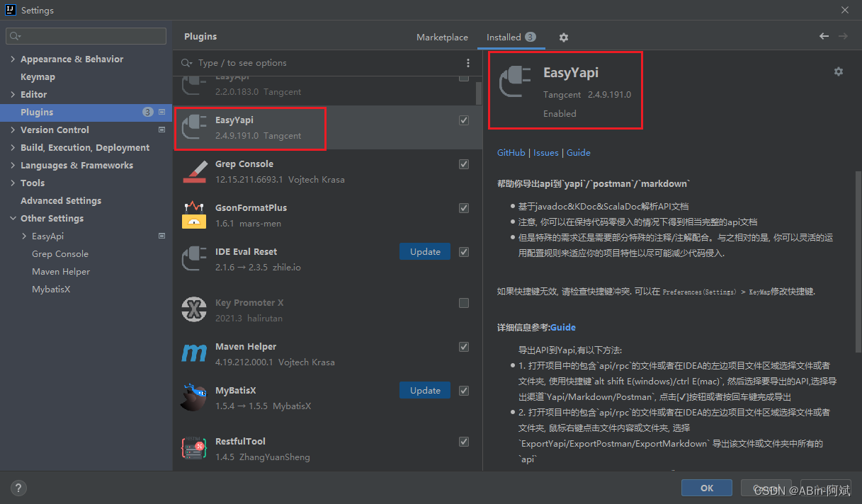Open the MybatisX settings page
This screenshot has height=504, width=862.
click(x=51, y=289)
